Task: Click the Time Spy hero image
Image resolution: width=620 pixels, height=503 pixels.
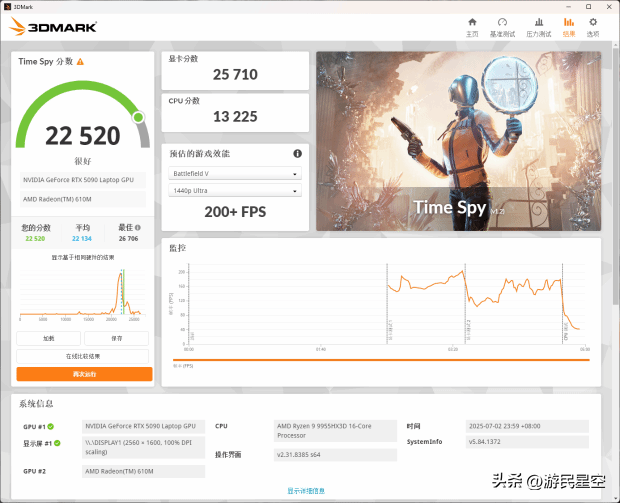Action: tap(458, 141)
